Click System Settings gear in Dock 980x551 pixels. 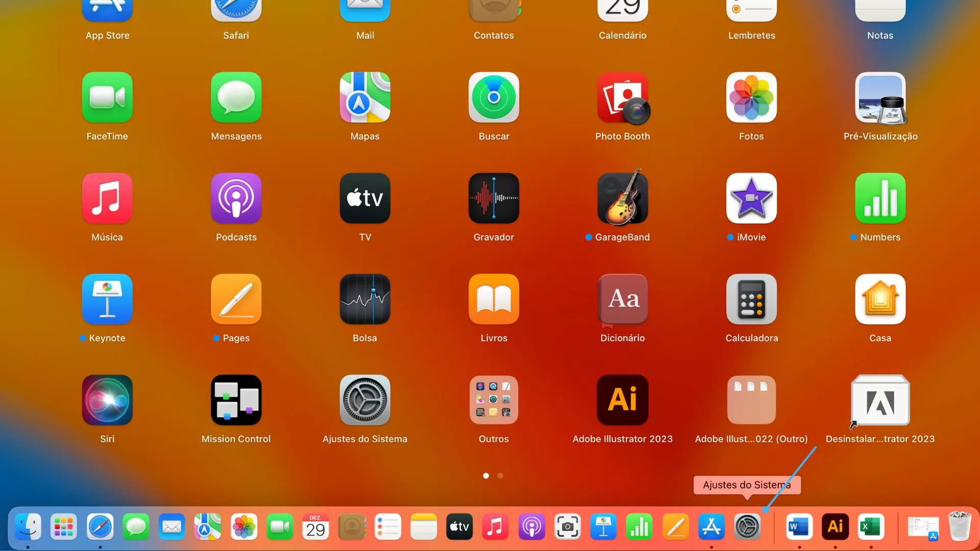[x=747, y=527]
